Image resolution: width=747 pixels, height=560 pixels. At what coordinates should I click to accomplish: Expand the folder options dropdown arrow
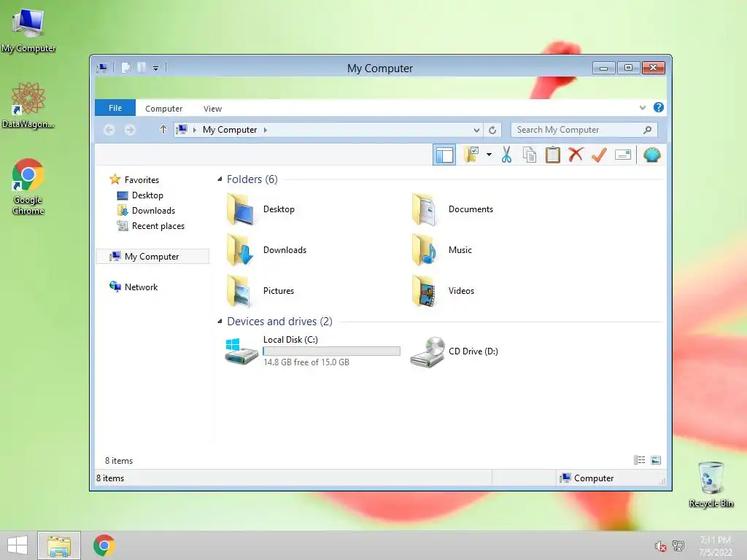pyautogui.click(x=489, y=155)
